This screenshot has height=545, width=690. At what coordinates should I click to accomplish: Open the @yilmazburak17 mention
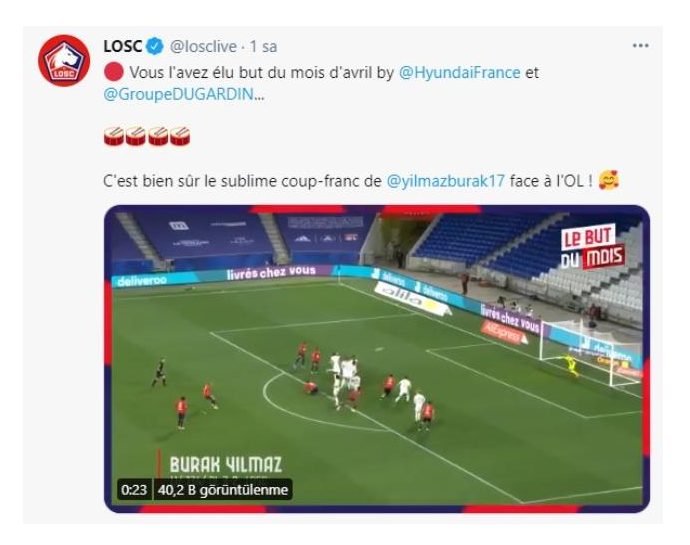445,181
